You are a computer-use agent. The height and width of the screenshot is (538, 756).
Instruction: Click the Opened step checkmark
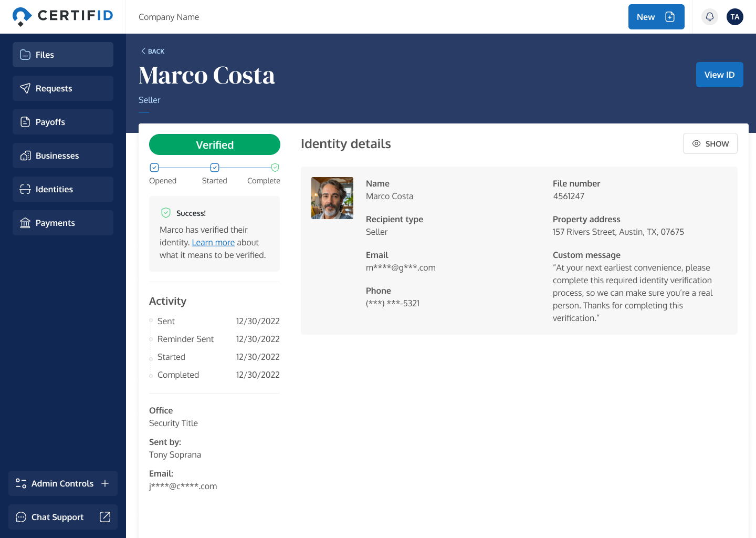click(x=154, y=167)
